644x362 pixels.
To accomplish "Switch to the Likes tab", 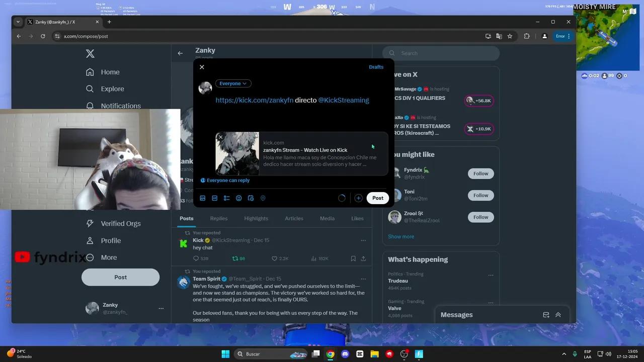I will [x=357, y=219].
